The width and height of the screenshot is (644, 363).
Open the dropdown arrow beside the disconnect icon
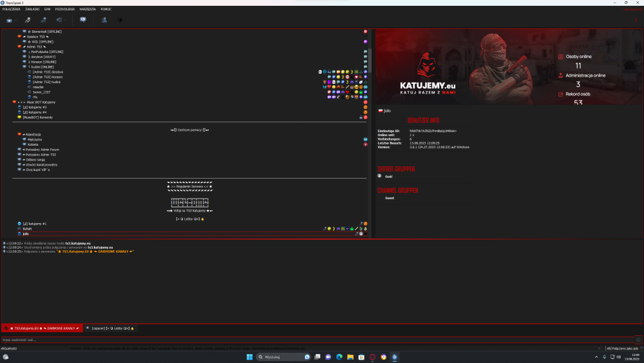tap(15, 20)
